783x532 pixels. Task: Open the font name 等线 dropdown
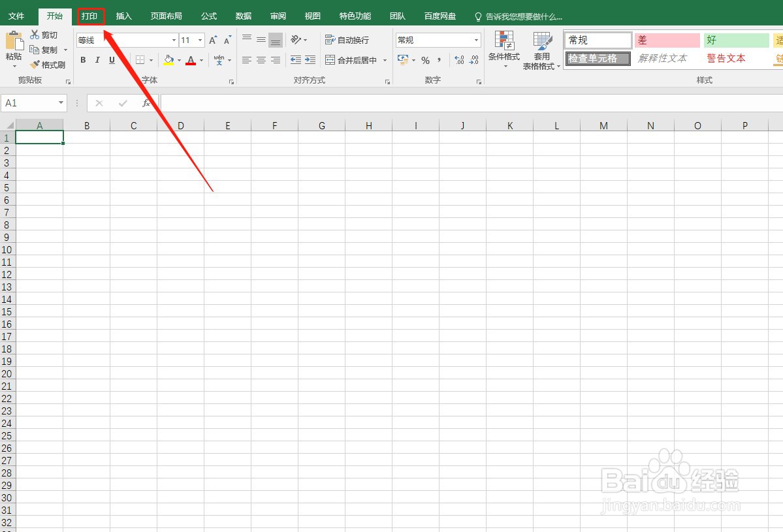click(x=174, y=40)
